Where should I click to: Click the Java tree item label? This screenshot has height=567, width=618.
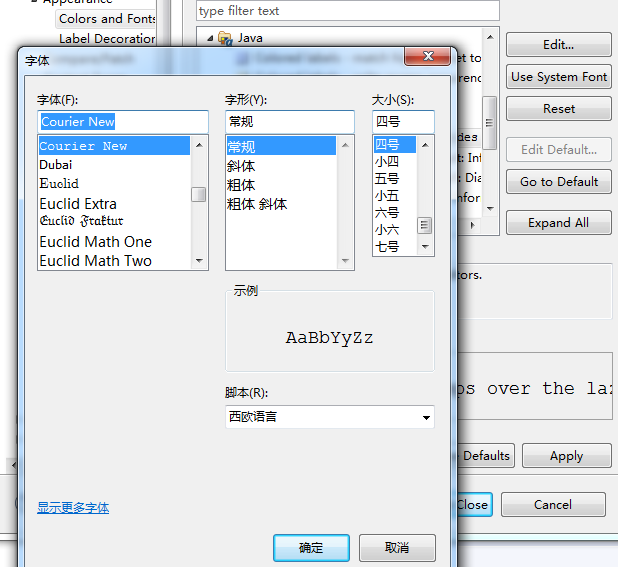(x=250, y=38)
